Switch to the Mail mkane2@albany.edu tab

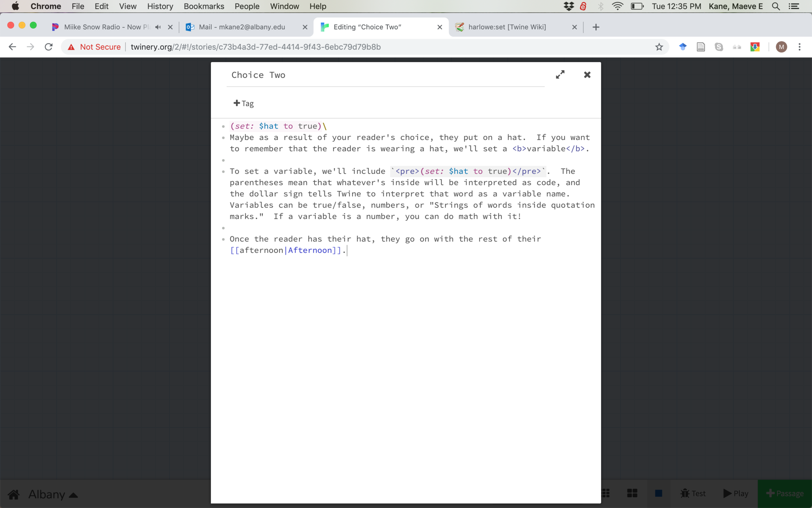point(242,27)
